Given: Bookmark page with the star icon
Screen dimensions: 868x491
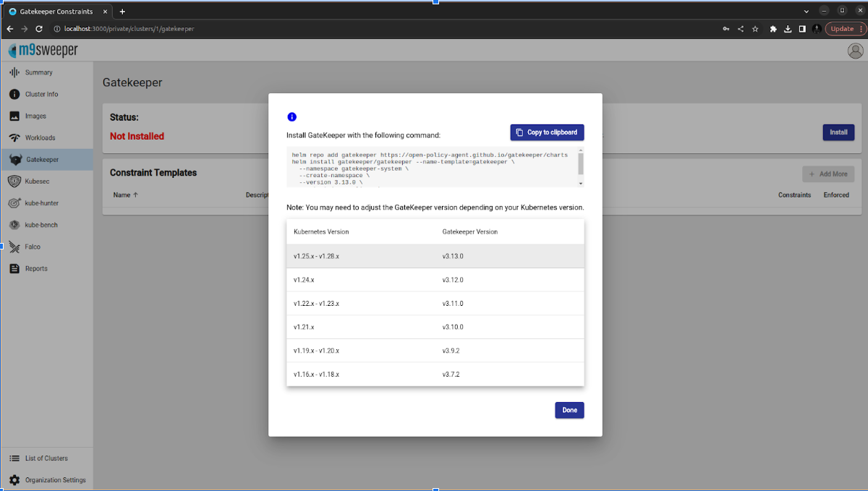Looking at the screenshot, I should point(755,29).
